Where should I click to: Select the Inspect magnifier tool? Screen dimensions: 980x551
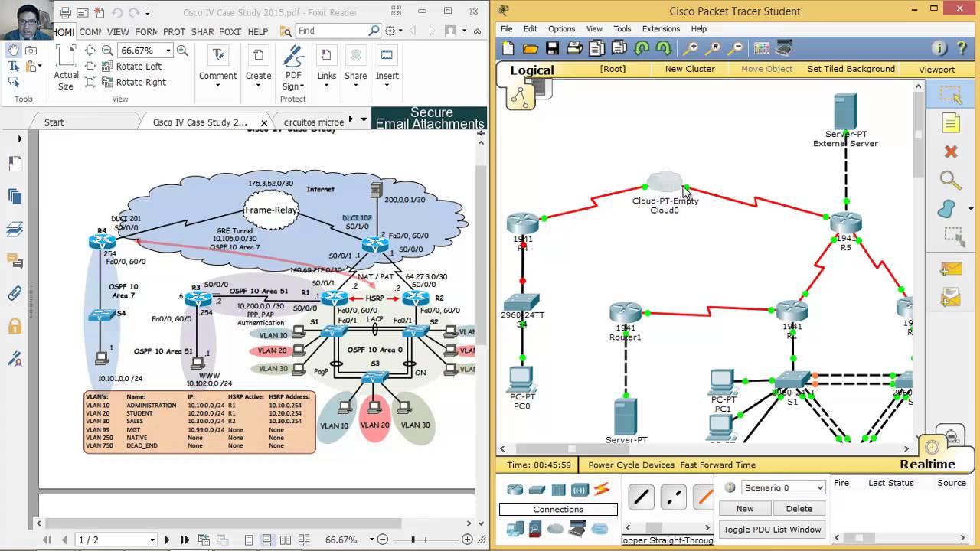click(950, 181)
